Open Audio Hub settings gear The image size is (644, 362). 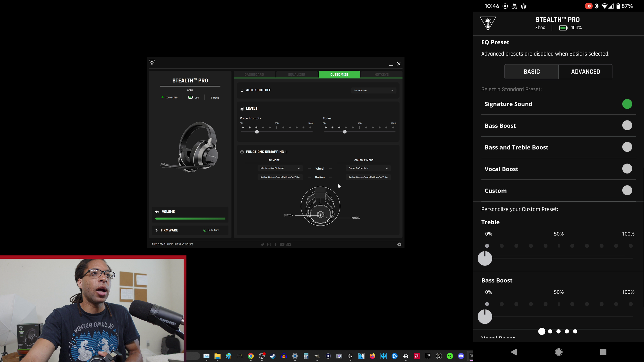399,244
